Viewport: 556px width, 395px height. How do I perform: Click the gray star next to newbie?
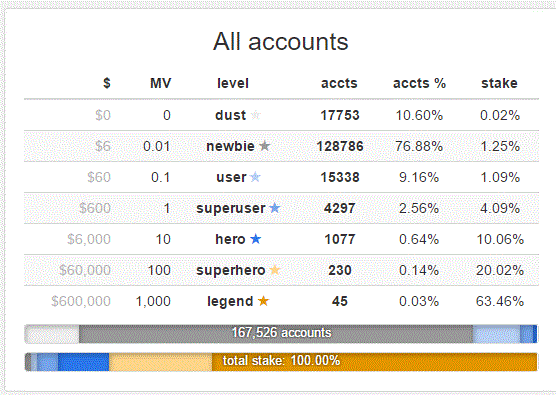tap(265, 146)
